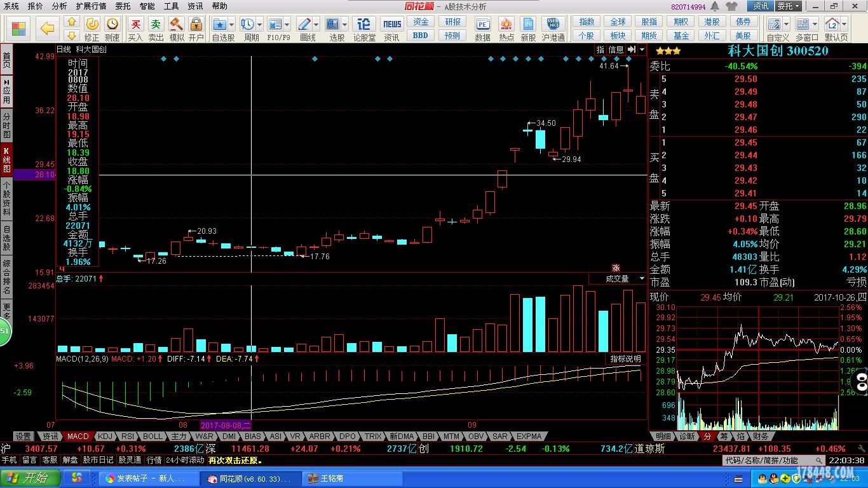Click the Windows 开始 start button

(x=31, y=478)
